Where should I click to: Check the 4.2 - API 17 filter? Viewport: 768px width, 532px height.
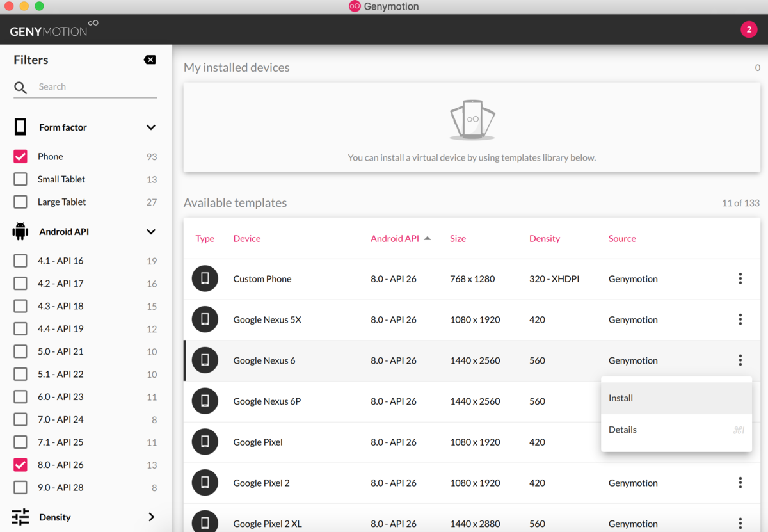[x=20, y=283]
